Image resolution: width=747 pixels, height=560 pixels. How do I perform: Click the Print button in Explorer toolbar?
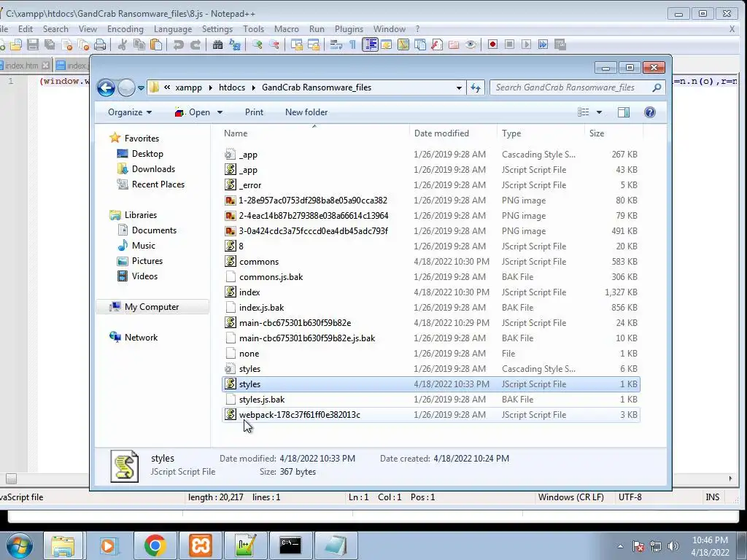pos(254,112)
